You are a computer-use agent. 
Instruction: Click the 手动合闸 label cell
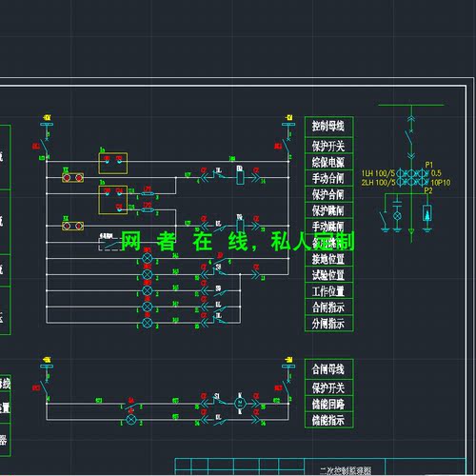(329, 178)
